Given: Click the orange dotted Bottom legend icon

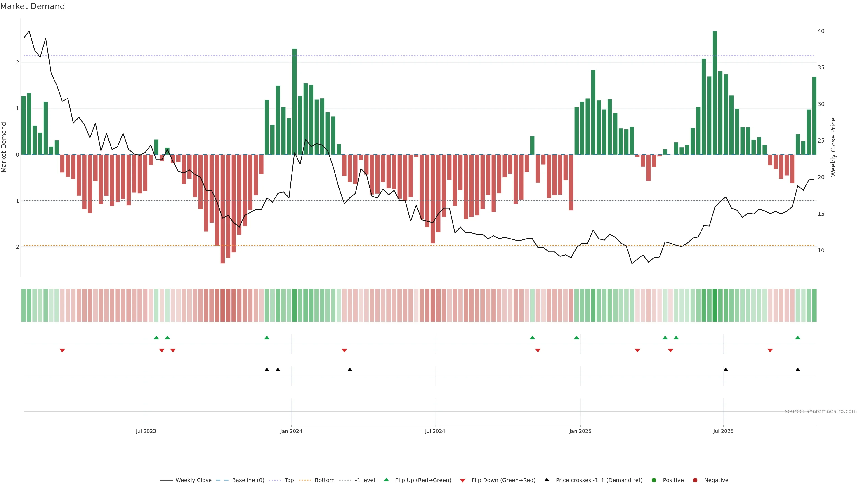Looking at the screenshot, I should tap(305, 480).
